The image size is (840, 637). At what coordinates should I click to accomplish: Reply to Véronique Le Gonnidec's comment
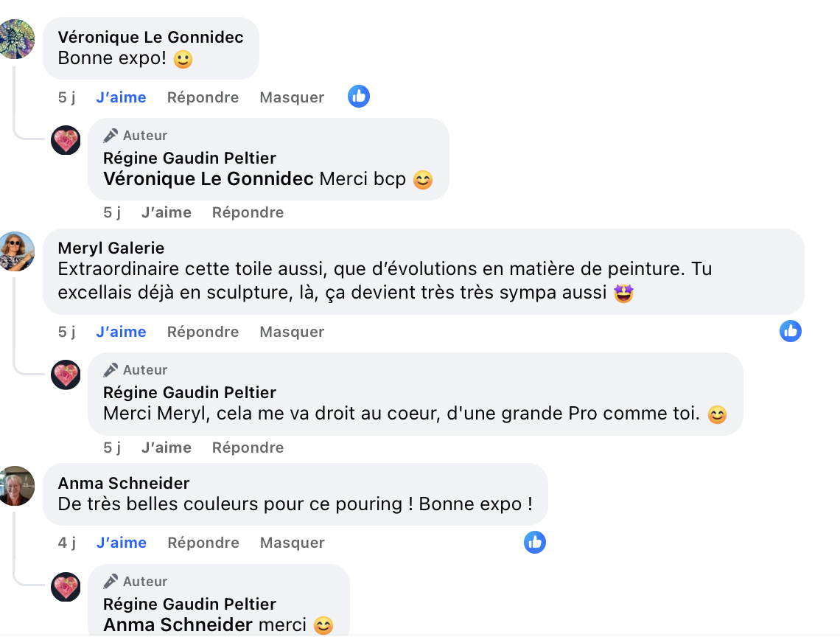(x=203, y=97)
